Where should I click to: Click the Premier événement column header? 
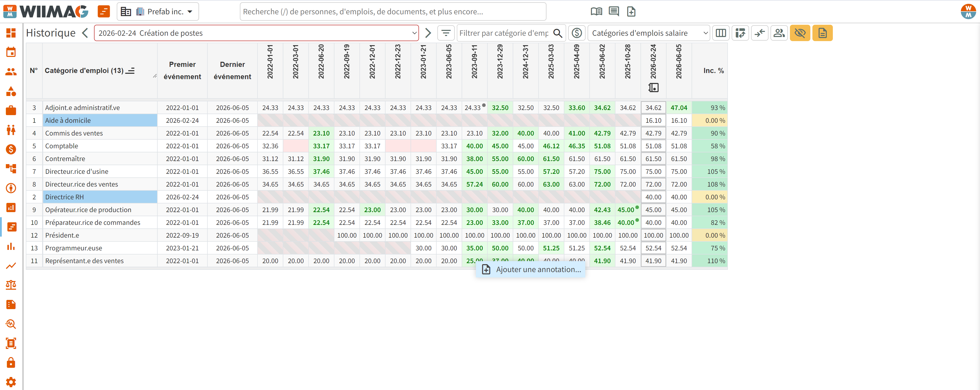[x=182, y=71]
